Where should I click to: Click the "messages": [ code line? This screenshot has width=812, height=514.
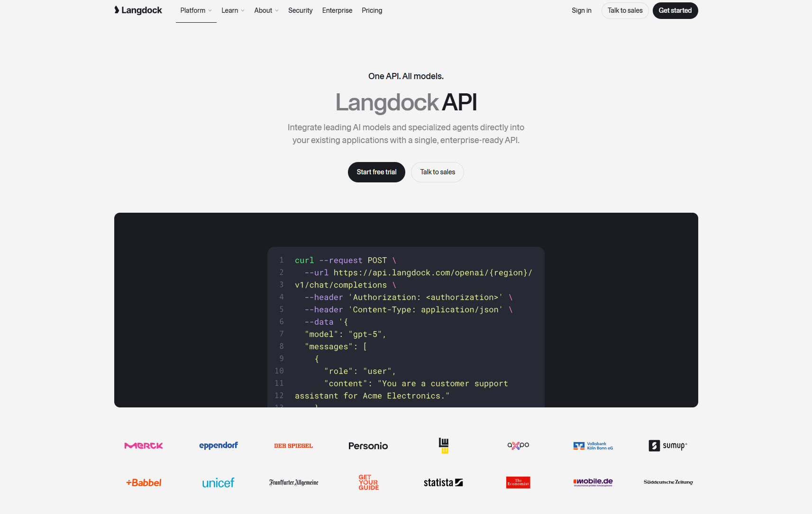pos(336,347)
